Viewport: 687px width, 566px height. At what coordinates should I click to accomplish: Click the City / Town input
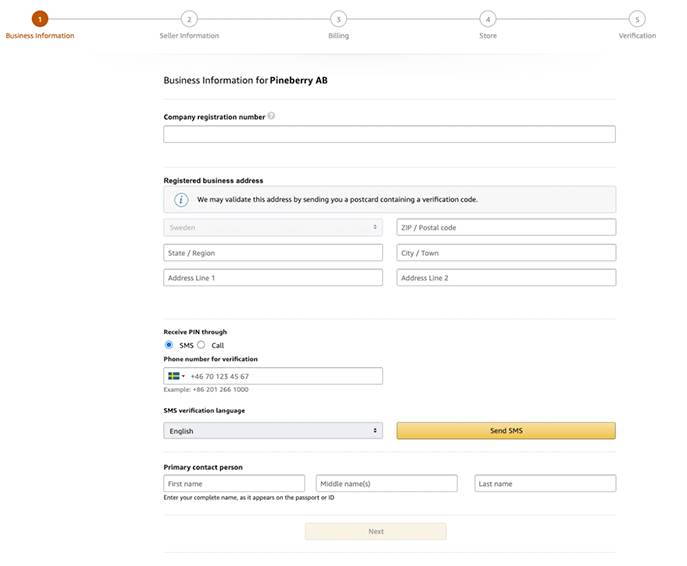coord(506,253)
